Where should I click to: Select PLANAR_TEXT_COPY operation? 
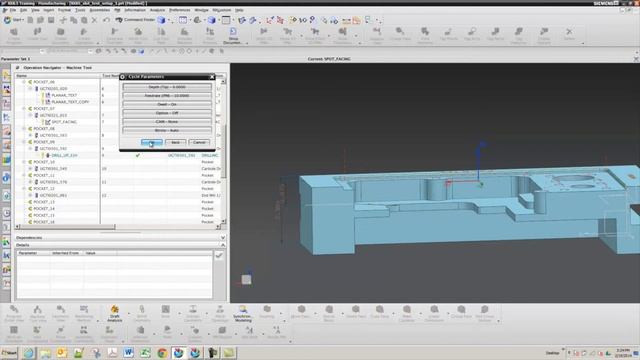[70, 102]
